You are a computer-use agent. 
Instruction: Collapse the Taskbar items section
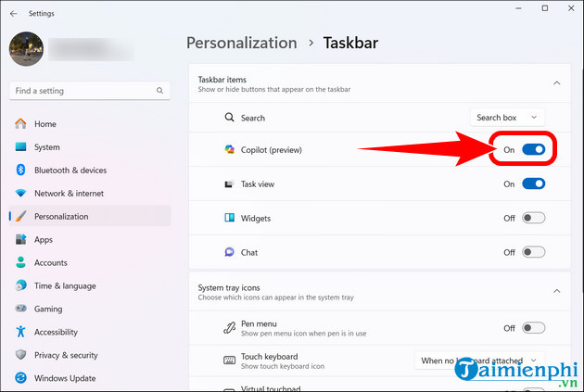coord(556,83)
